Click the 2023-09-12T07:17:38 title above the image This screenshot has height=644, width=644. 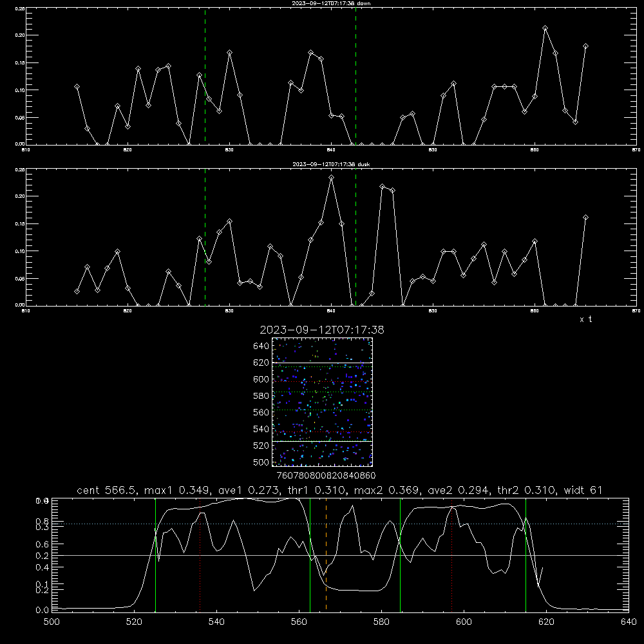[x=322, y=330]
